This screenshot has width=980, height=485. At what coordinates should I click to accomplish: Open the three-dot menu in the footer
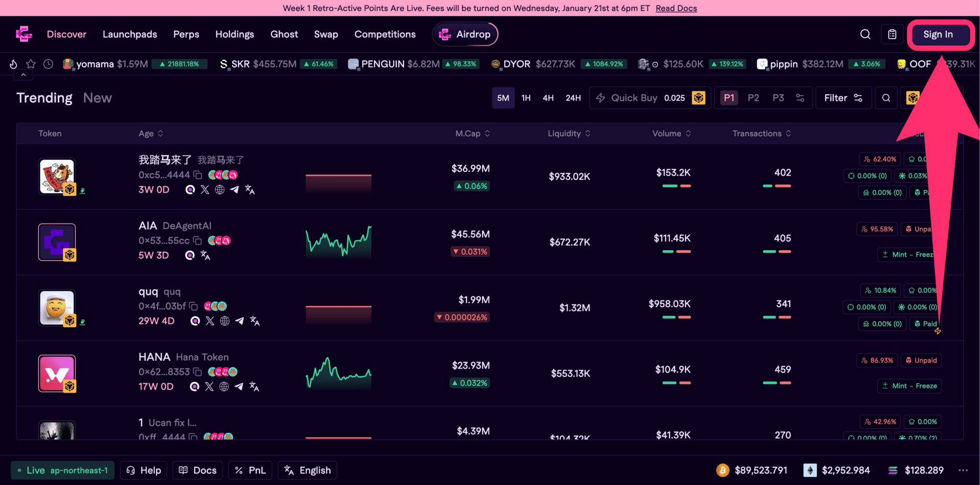[x=963, y=470]
